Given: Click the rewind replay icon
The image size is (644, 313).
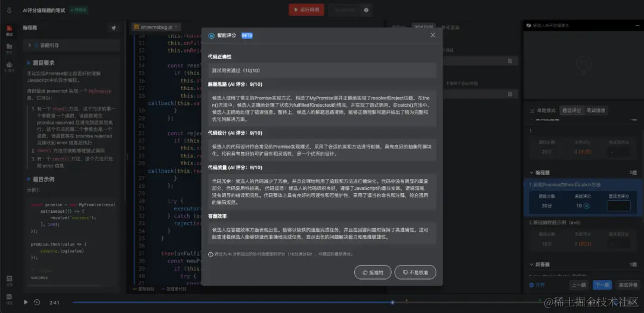Looking at the screenshot, I should (37, 302).
